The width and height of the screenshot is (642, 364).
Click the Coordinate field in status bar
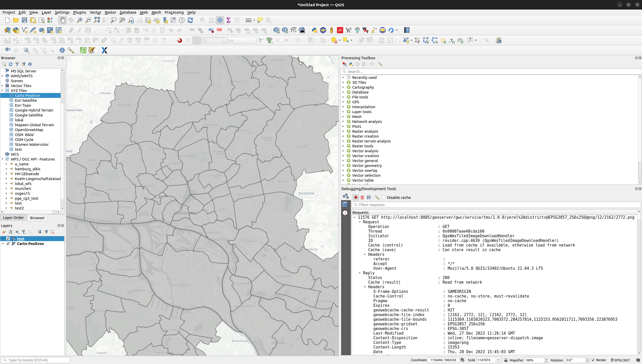coord(443,360)
